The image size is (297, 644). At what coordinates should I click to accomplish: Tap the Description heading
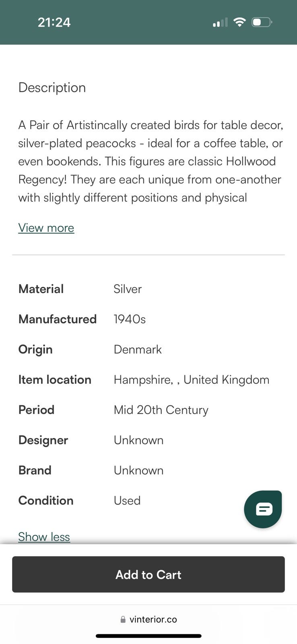[x=52, y=87]
